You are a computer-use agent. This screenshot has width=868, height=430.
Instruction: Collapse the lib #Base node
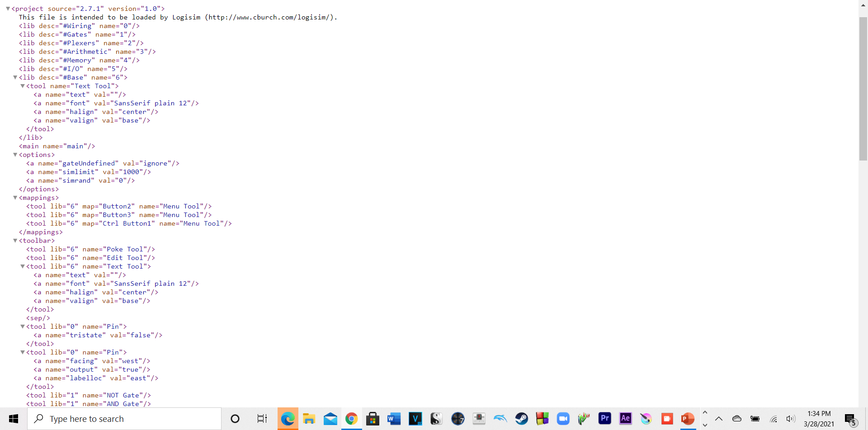(15, 77)
